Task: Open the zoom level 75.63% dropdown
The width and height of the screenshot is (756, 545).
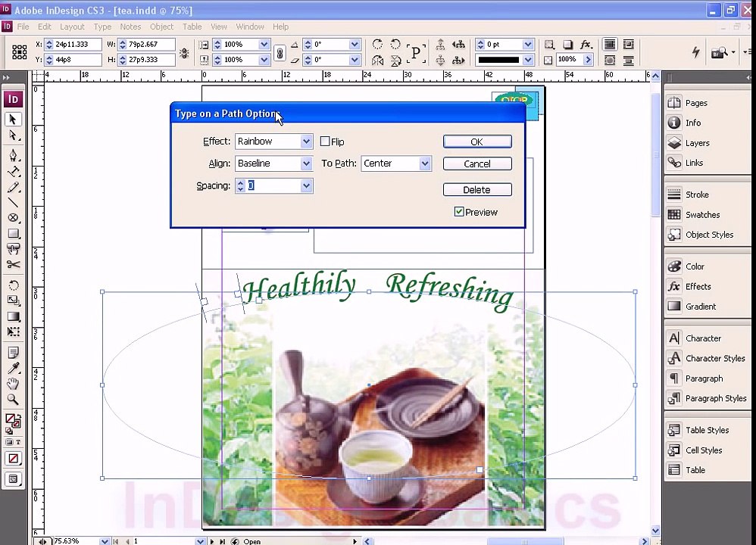Action: pyautogui.click(x=104, y=541)
